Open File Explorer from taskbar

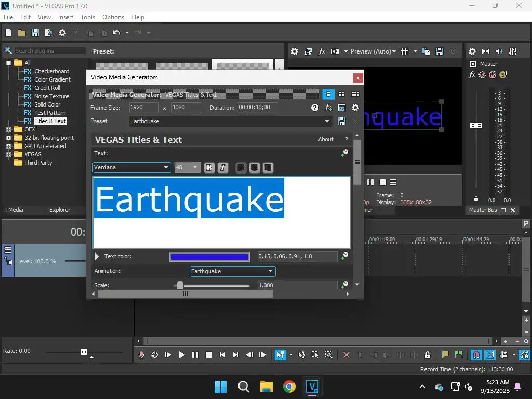click(267, 387)
